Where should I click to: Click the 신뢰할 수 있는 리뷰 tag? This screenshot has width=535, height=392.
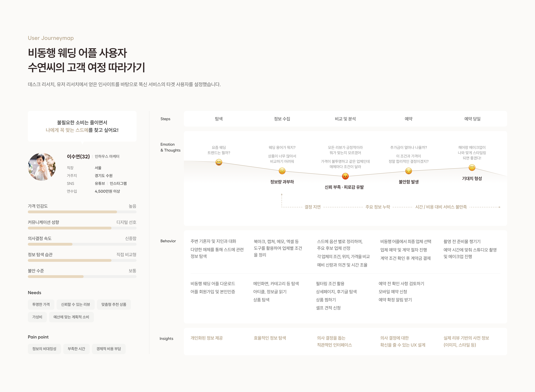pyautogui.click(x=75, y=304)
